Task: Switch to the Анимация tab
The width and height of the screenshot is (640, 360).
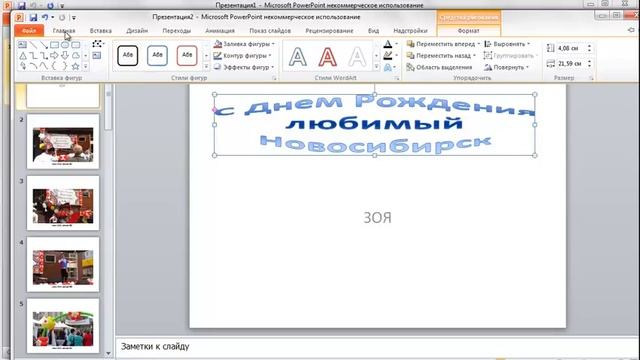Action: 220,31
